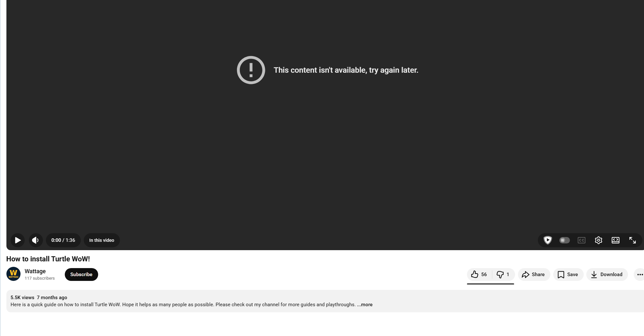Viewport: 644px width, 336px height.
Task: Open player settings gear
Action: [598, 240]
